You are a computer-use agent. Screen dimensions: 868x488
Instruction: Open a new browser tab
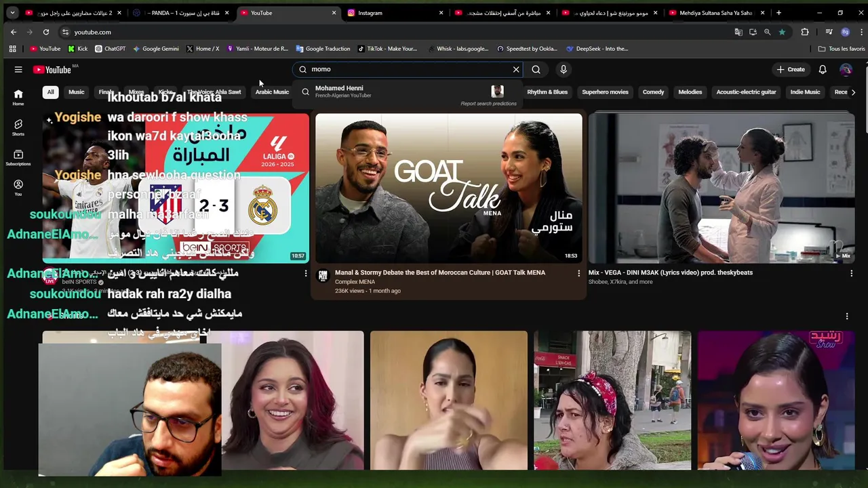click(x=778, y=13)
